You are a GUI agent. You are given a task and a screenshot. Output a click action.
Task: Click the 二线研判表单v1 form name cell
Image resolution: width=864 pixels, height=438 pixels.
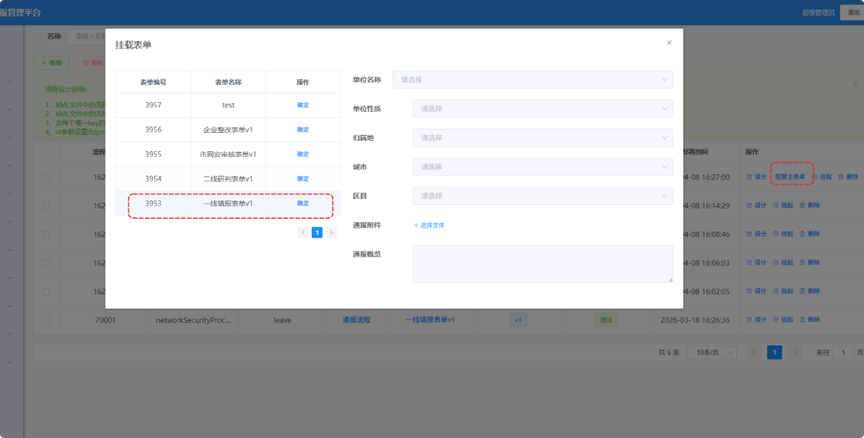(228, 179)
